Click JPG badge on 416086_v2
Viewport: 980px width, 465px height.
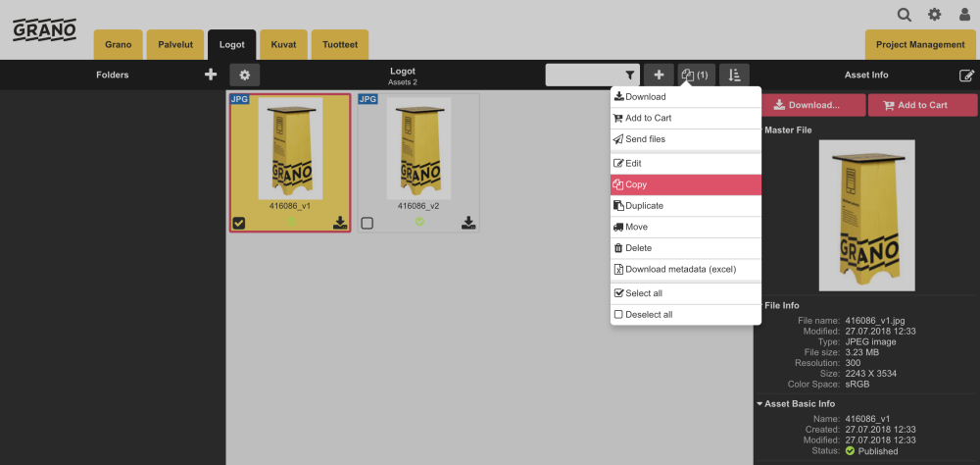[x=368, y=99]
